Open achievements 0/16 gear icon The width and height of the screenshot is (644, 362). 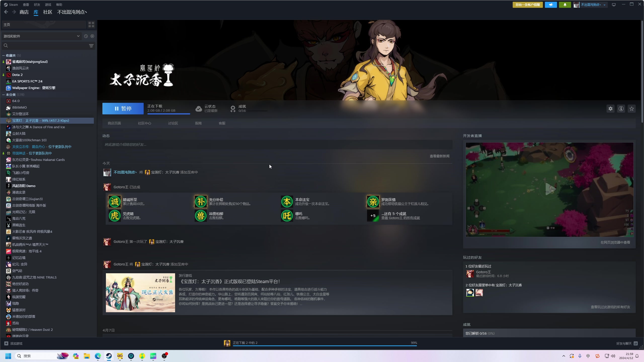coord(233,109)
